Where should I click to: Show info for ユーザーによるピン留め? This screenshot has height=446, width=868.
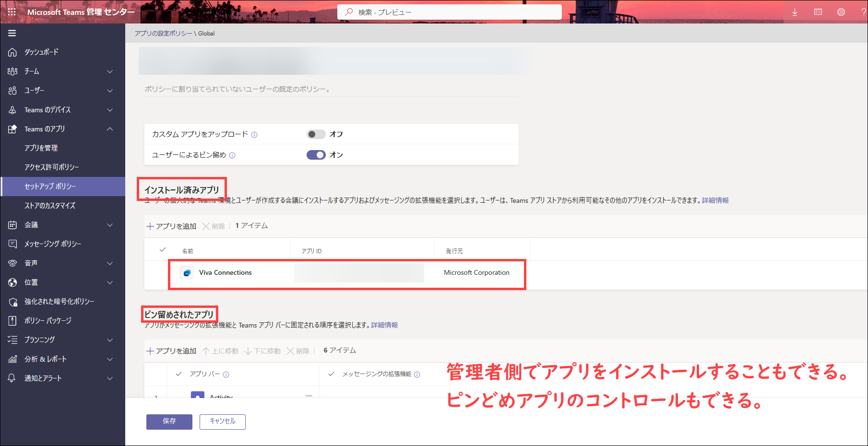click(232, 155)
